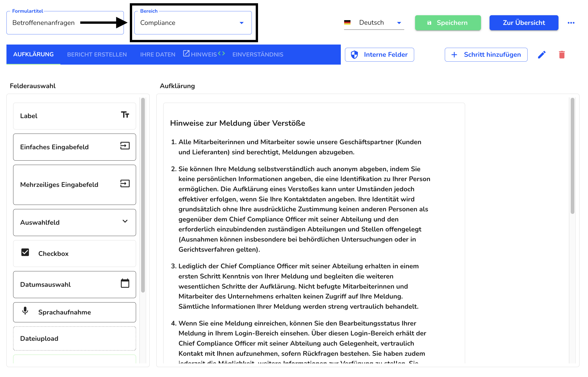The image size is (588, 377).
Task: Switch to the BERICHT ERSTELLEN tab
Action: pyautogui.click(x=97, y=55)
